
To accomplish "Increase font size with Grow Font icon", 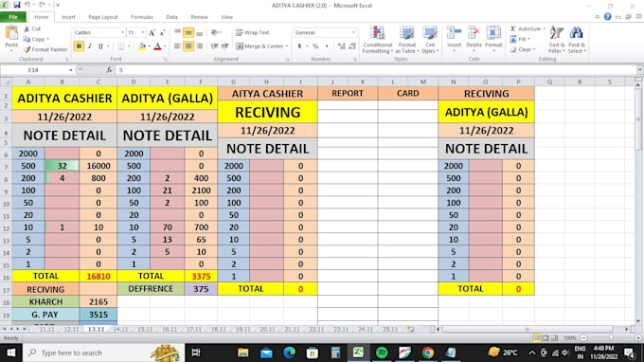I will pyautogui.click(x=152, y=32).
